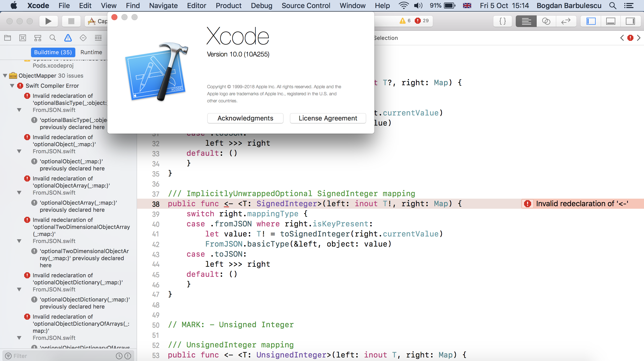644x361 pixels.
Task: Toggle the Debug area visibility
Action: pos(610,21)
